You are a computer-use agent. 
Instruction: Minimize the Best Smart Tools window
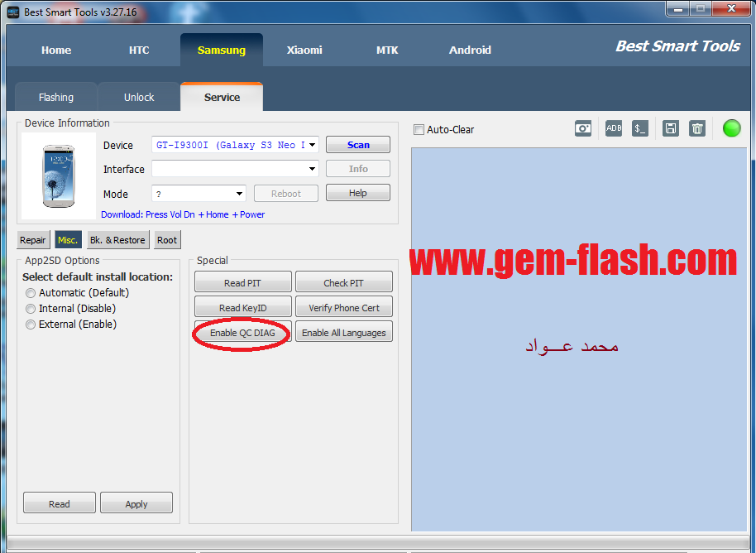(678, 8)
